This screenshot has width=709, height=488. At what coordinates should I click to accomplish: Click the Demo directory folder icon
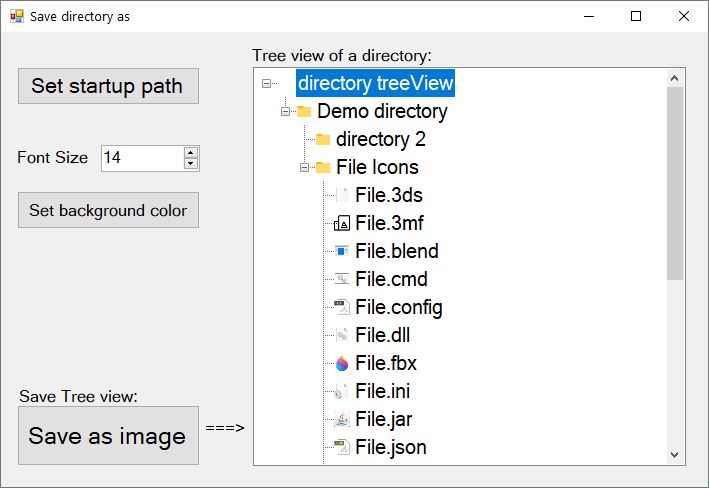pos(304,111)
